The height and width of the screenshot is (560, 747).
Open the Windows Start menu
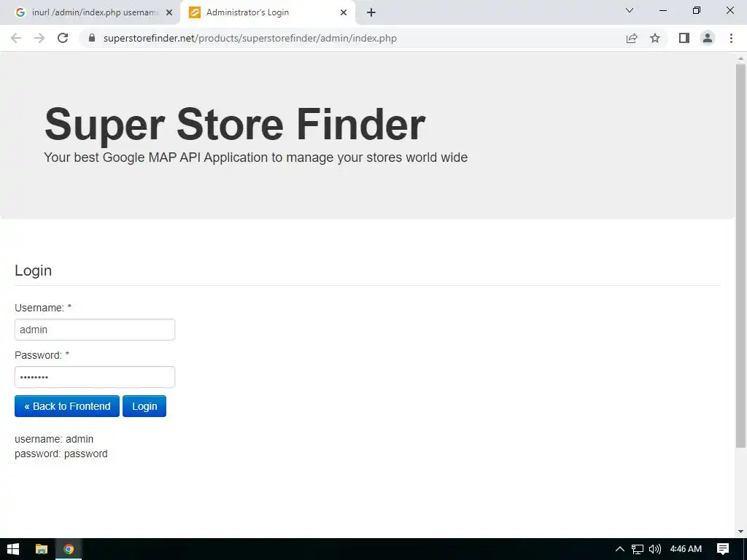pos(13,549)
